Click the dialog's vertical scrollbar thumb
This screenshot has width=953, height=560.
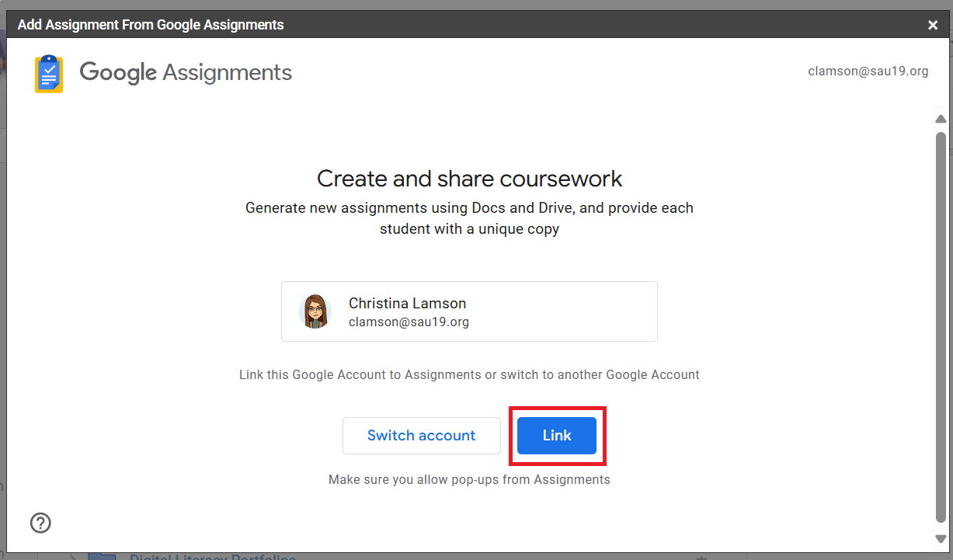tap(941, 326)
